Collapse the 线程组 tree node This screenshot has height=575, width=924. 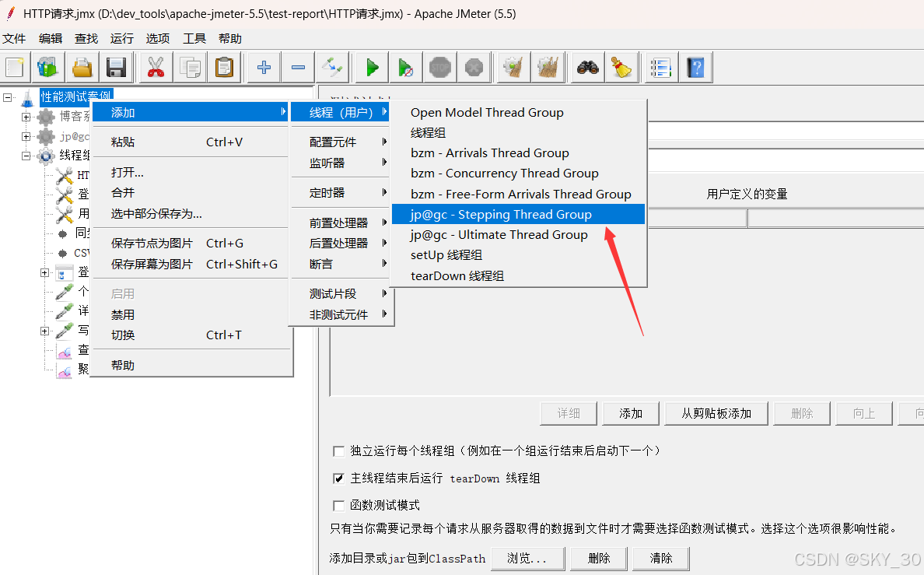click(x=26, y=156)
